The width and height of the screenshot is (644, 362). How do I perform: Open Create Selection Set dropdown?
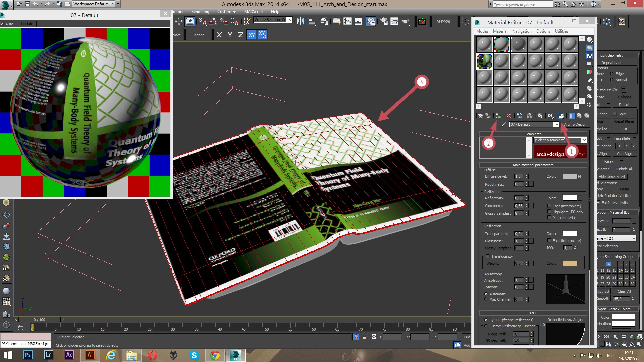click(x=290, y=20)
